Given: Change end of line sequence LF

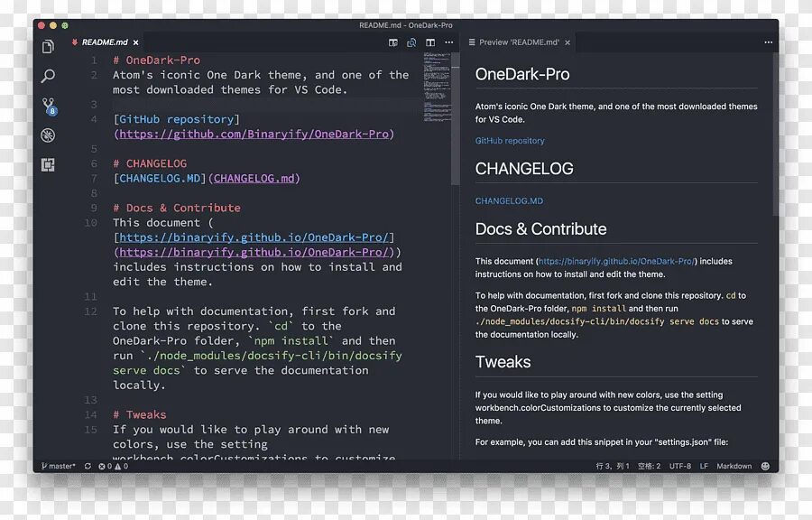Looking at the screenshot, I should (x=704, y=466).
